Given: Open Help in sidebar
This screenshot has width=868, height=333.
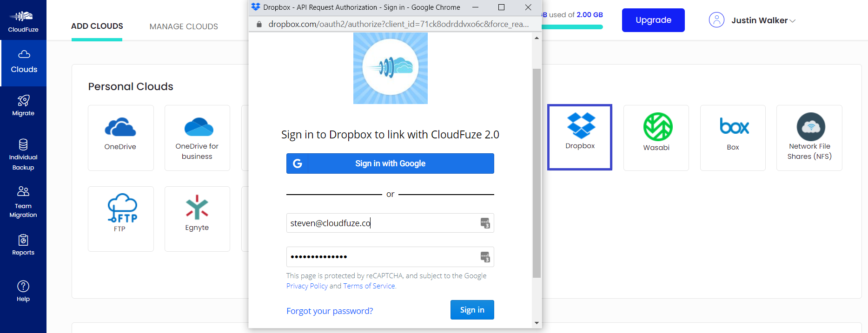Looking at the screenshot, I should (23, 292).
